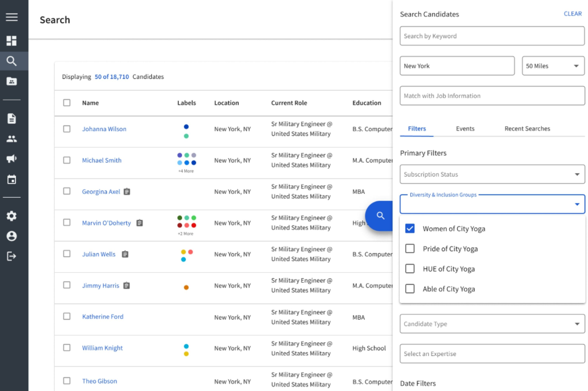Open the calendar events icon in sidebar
The width and height of the screenshot is (588, 391).
[12, 179]
